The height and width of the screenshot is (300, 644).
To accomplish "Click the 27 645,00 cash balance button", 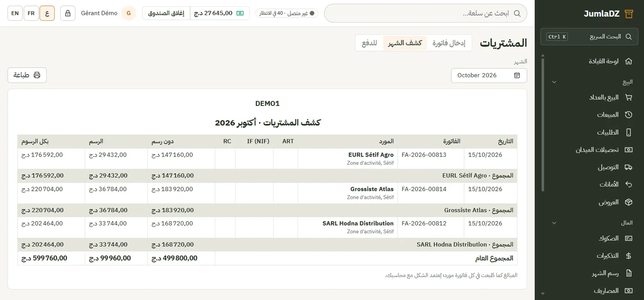I will [x=219, y=13].
